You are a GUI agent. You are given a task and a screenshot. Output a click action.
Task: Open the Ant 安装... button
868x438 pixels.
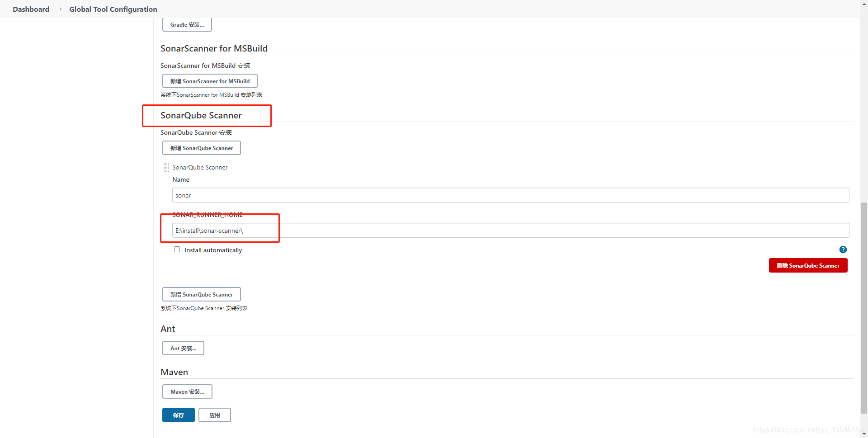click(x=183, y=348)
